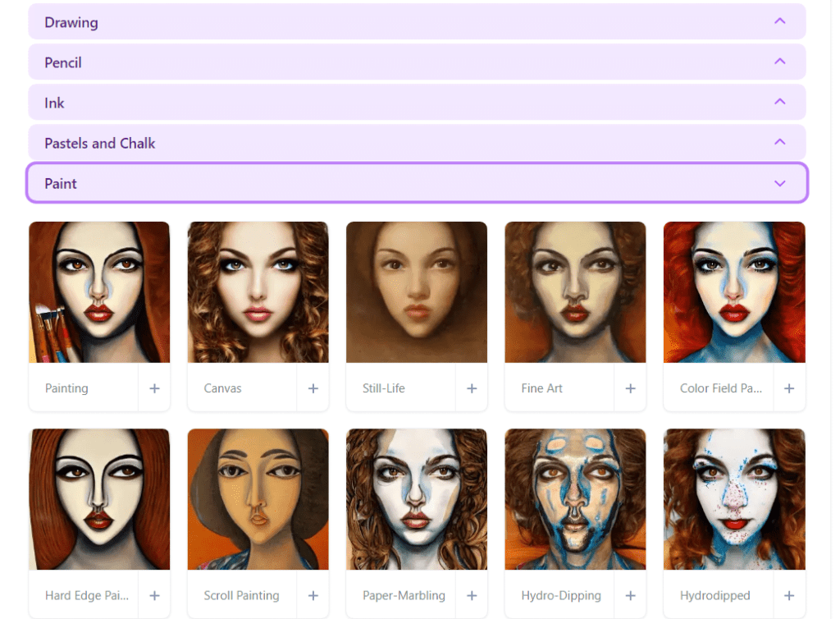Image resolution: width=840 pixels, height=619 pixels.
Task: Click the Fine Art style label
Action: click(542, 388)
